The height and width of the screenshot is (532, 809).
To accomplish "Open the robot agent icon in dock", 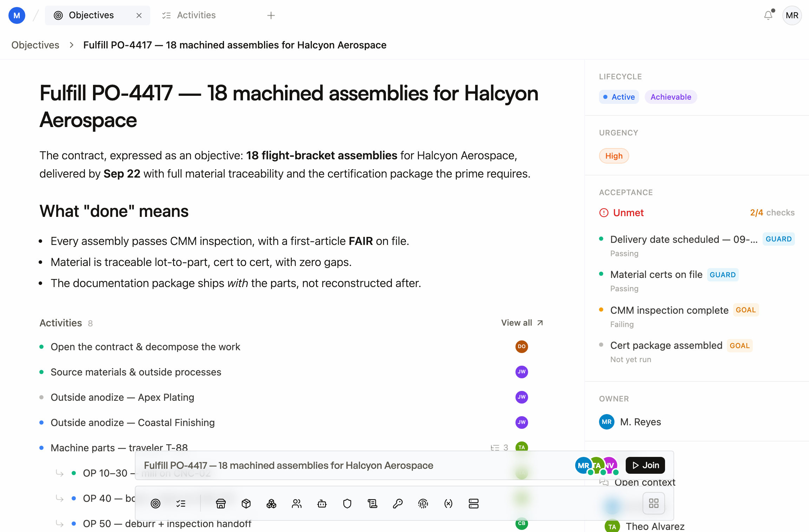I will [322, 504].
